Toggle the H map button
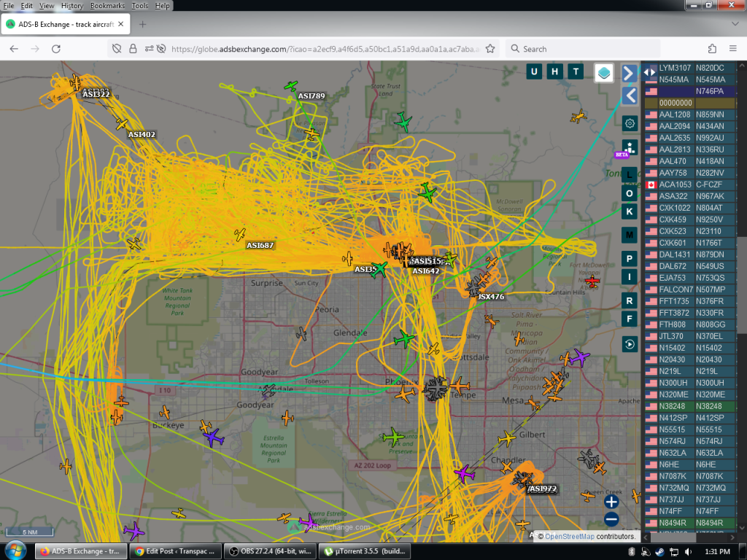This screenshot has height=560, width=747. click(x=554, y=72)
